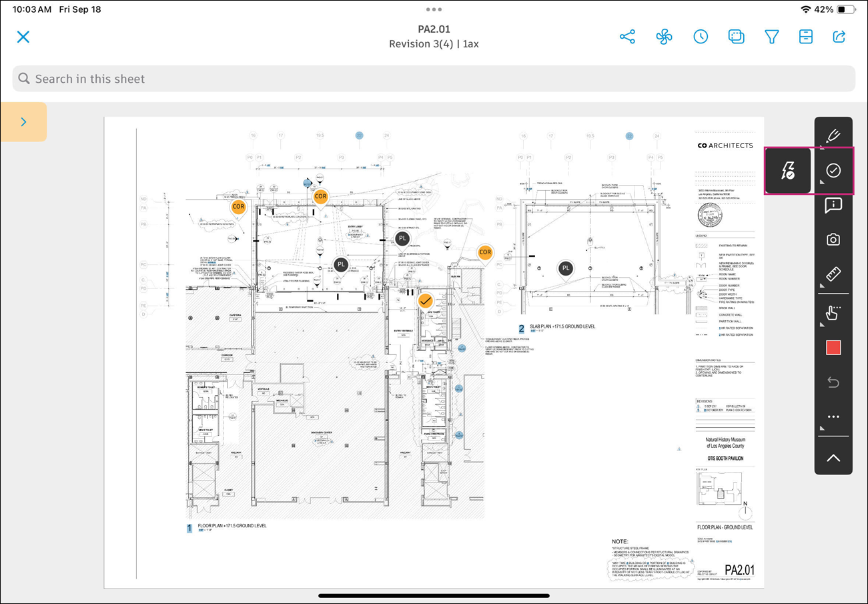868x604 pixels.
Task: Open version history clock icon
Action: point(701,37)
